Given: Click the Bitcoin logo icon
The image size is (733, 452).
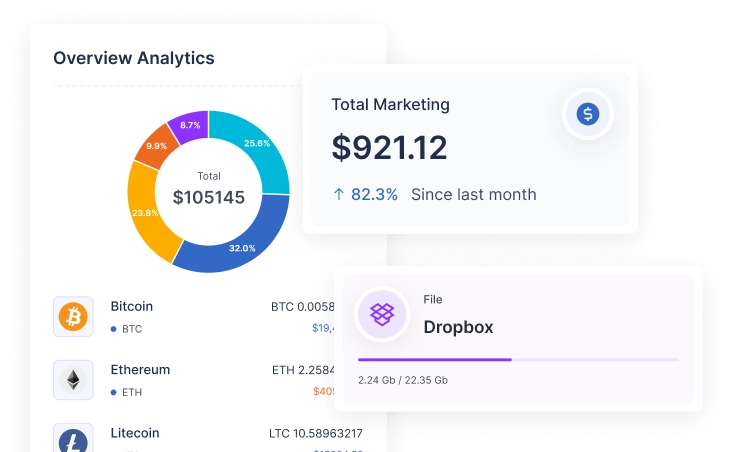Looking at the screenshot, I should [x=73, y=317].
